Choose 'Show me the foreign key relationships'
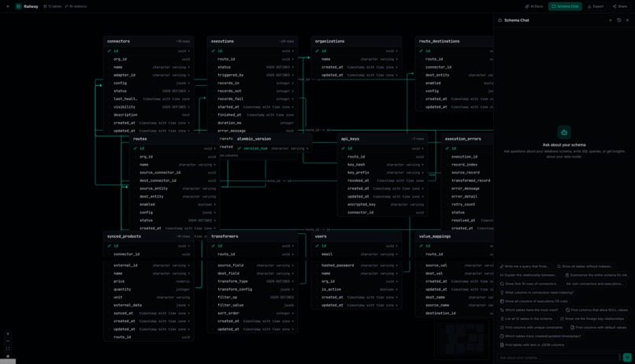 (x=592, y=318)
